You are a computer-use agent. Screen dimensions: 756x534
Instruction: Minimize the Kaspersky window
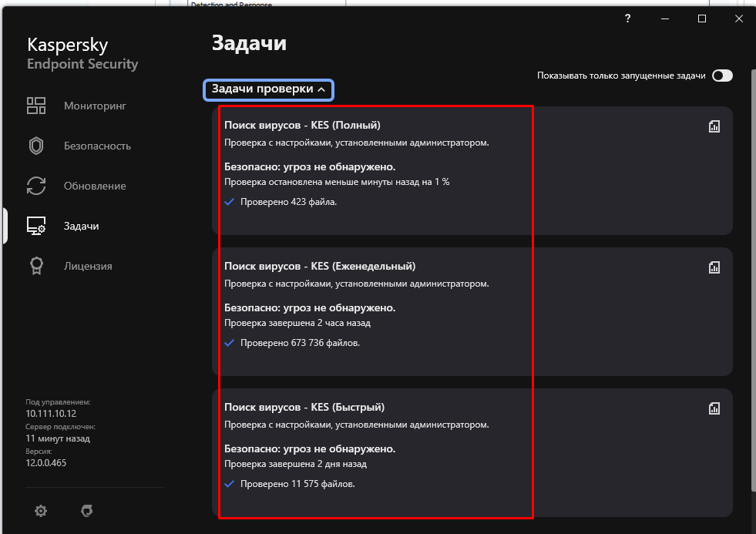(665, 18)
